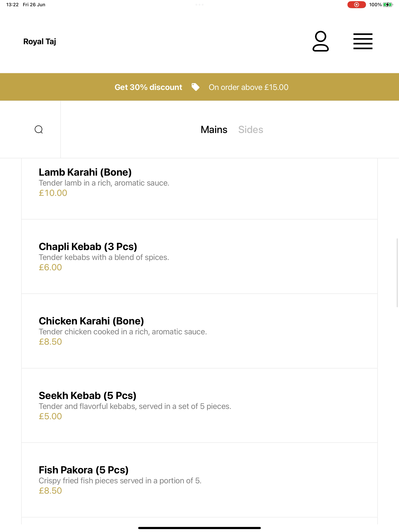Click the vertical scrollbar on right edge
Screen dimensions: 399x532
pos(397,273)
